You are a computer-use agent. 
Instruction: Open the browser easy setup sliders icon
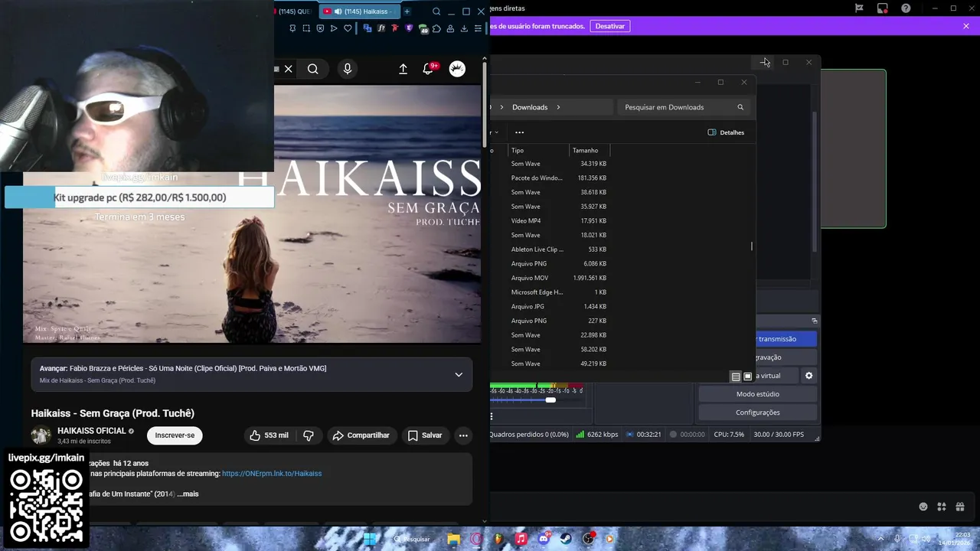[478, 28]
